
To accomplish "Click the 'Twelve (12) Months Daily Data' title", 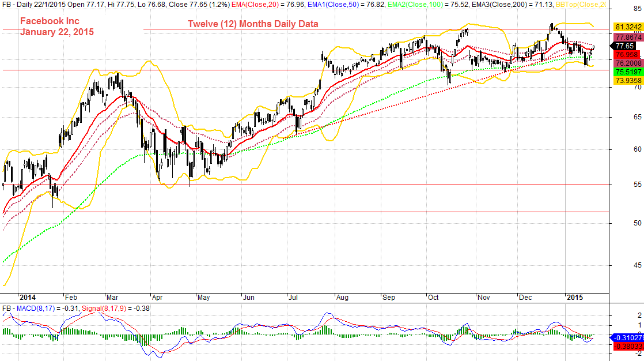I will tap(253, 24).
